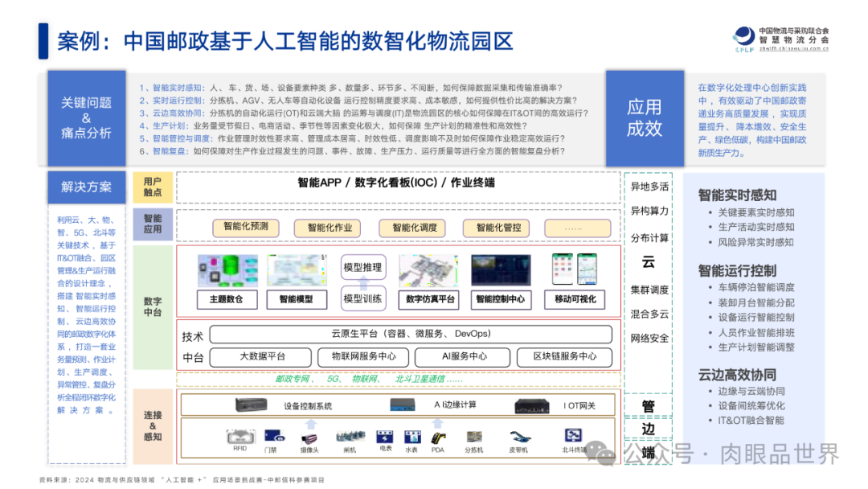The image size is (868, 489).
Task: Click the 邮政专网、5G、物联网 network line
Action: [369, 380]
